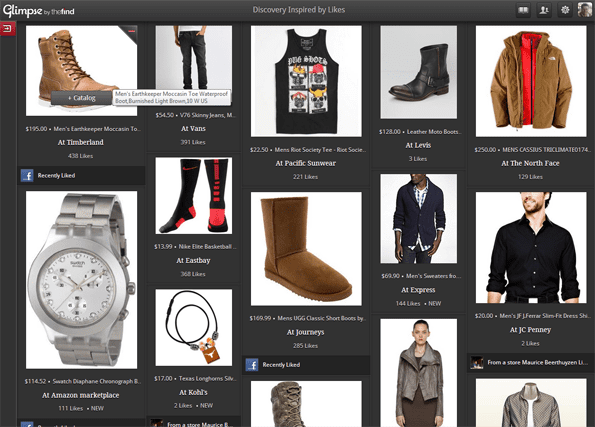Expand the red sidebar arrow tab
This screenshot has width=595, height=427.
tap(8, 28)
